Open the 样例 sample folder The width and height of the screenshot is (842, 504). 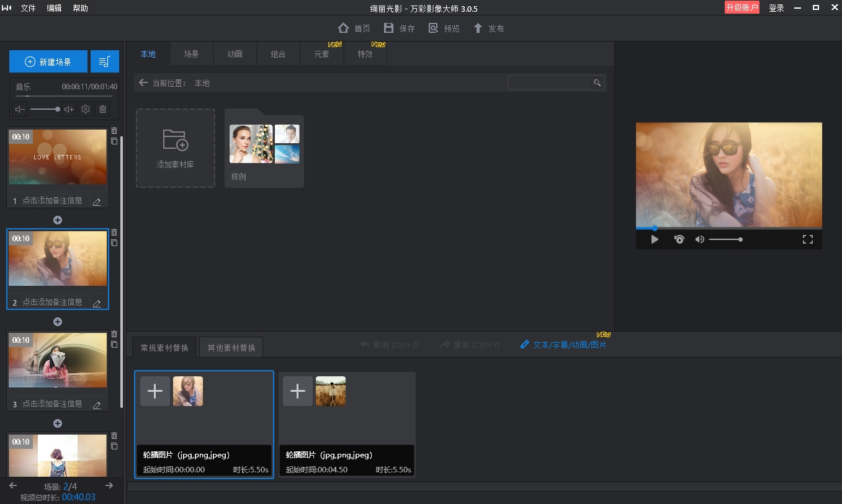[x=264, y=148]
